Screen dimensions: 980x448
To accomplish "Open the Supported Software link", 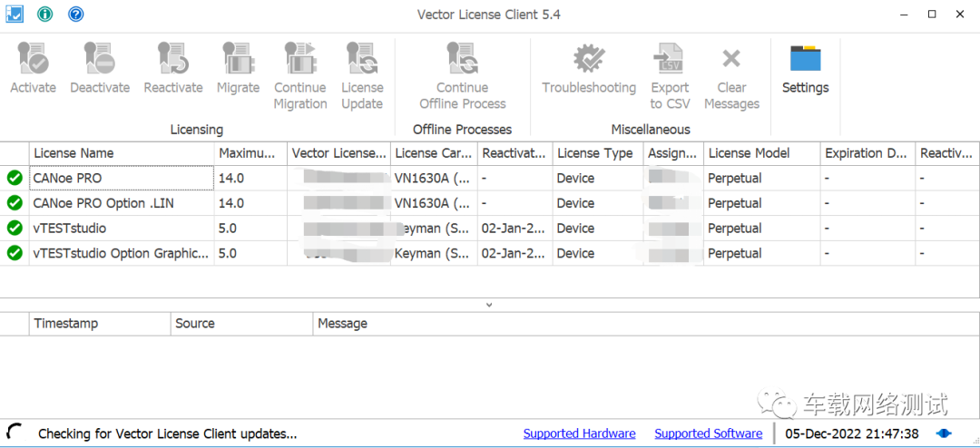I will click(x=708, y=433).
